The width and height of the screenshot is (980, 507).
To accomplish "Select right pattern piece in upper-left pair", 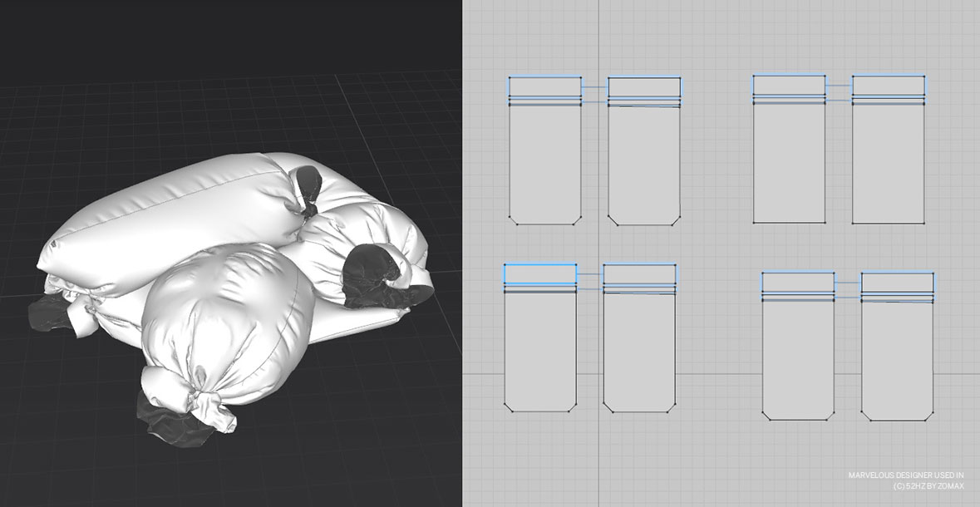I will click(x=643, y=151).
